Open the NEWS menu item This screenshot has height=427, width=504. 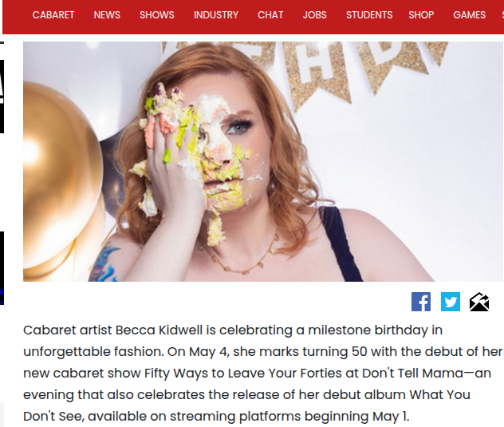pyautogui.click(x=107, y=15)
